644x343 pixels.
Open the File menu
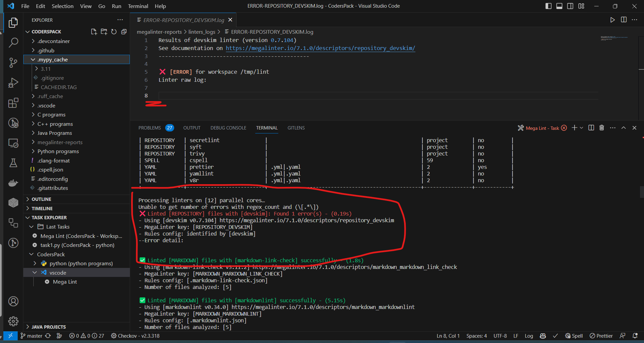[x=25, y=6]
